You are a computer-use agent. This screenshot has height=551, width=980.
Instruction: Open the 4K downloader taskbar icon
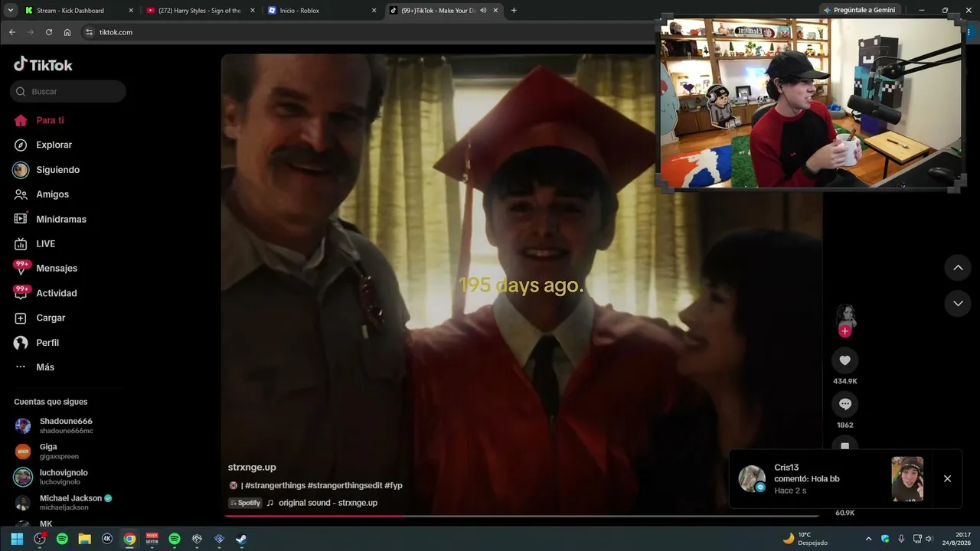click(x=107, y=539)
